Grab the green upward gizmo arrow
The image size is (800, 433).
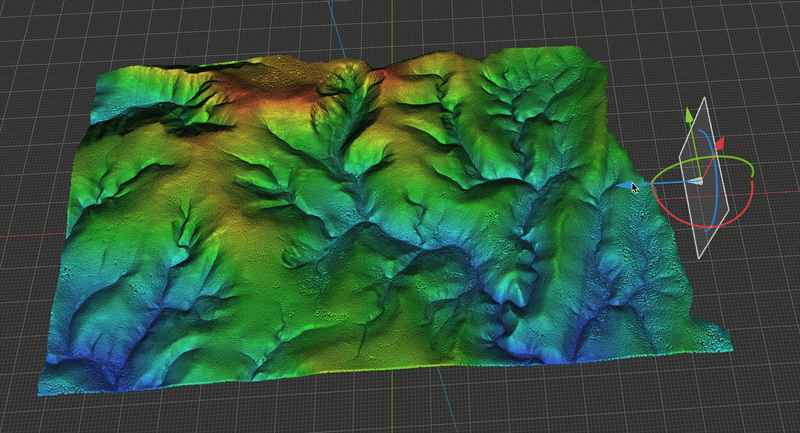coord(687,117)
